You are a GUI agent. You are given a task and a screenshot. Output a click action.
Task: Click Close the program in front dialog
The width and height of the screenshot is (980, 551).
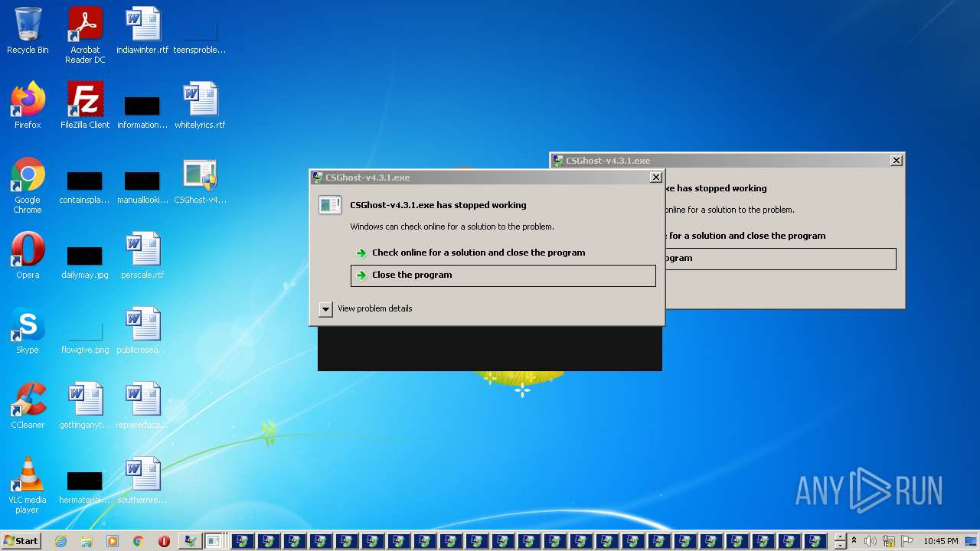pos(503,275)
